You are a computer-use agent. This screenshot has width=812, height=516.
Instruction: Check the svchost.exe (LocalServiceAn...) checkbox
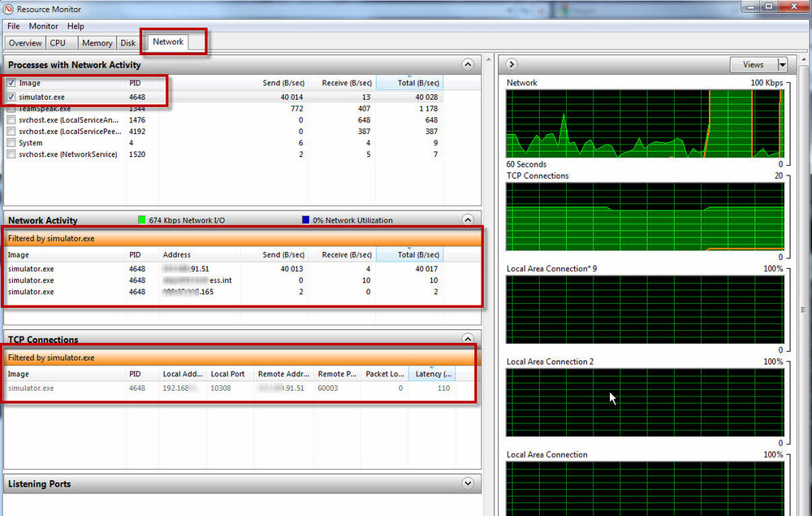[11, 119]
